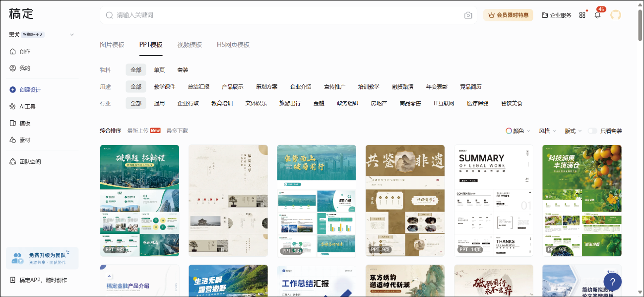Expand the 版式 layout dropdown
Screen dimensions: 644x297
coord(573,131)
